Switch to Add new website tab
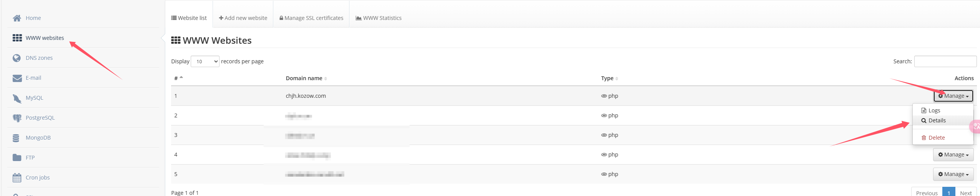 point(243,18)
